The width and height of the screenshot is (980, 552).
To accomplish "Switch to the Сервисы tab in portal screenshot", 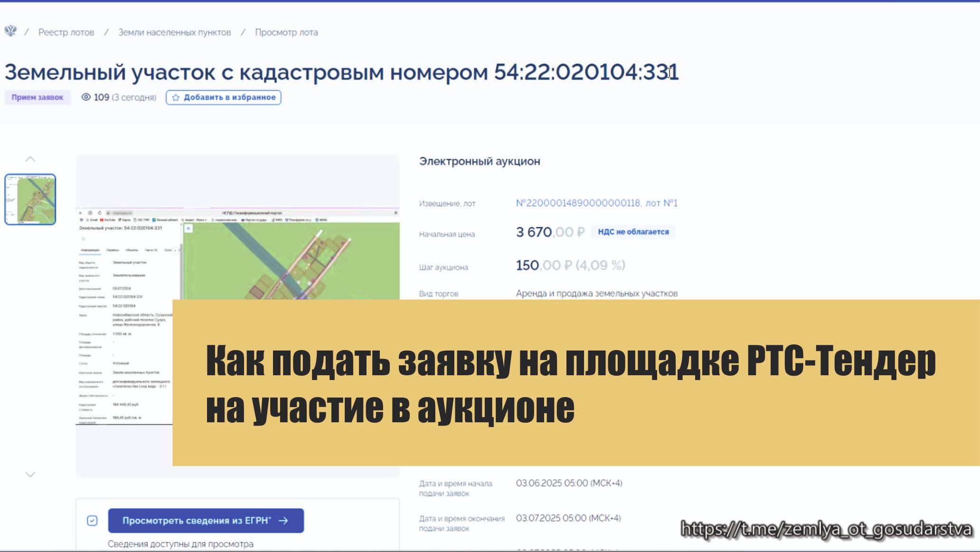I will [x=113, y=250].
